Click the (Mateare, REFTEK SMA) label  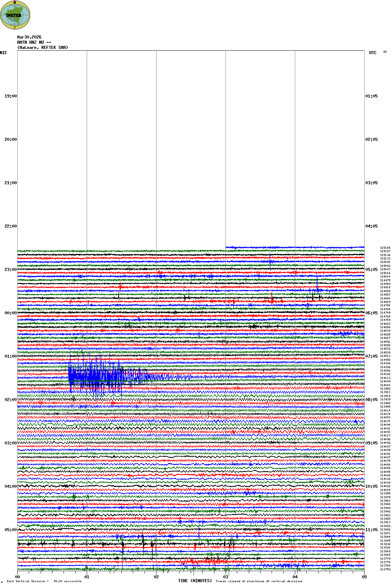click(x=43, y=48)
